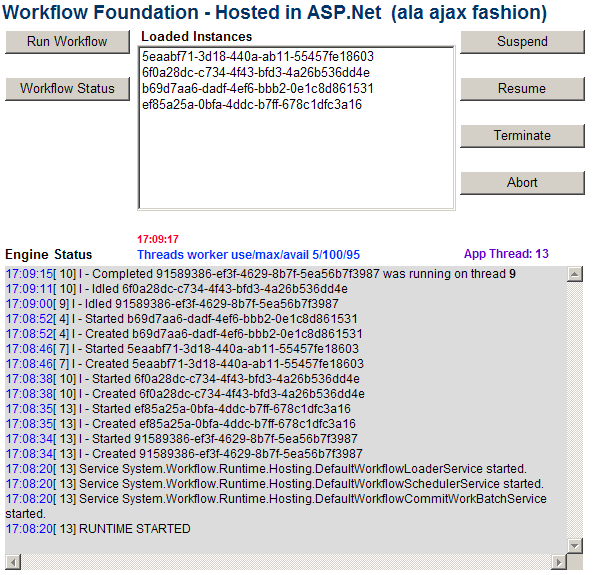This screenshot has width=596, height=575.
Task: Select instance 6f0a28dc-c734-4f43-bfd3-4a26b536dd4e in list
Action: pos(256,73)
